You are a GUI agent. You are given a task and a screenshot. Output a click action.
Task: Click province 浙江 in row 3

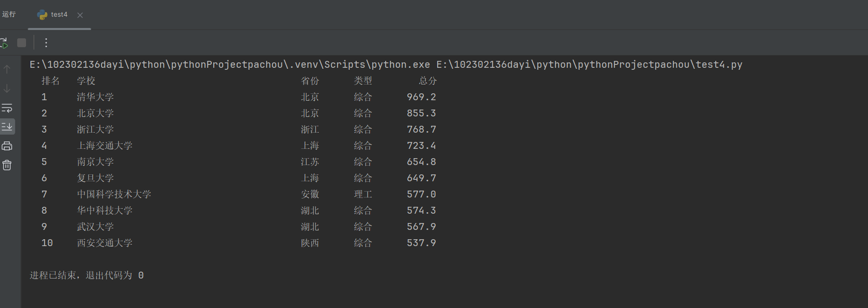pos(310,129)
